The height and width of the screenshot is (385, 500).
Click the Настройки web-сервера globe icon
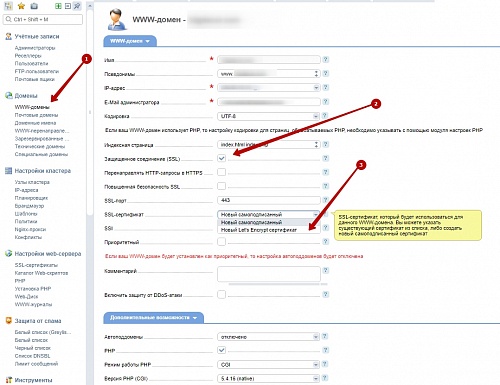9,254
